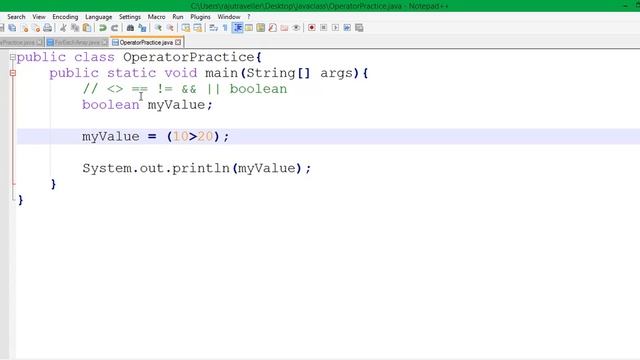Open the Encoding menu
Viewport: 640px width, 360px height.
[x=65, y=17]
